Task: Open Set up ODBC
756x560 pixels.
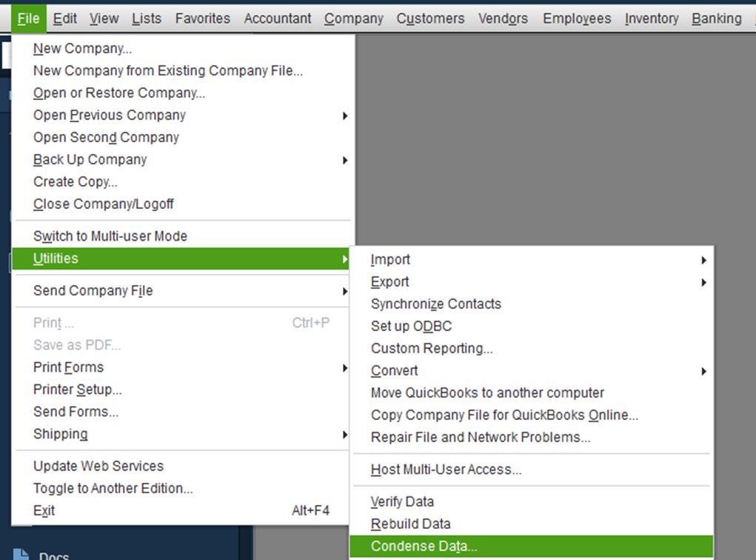Action: (412, 326)
